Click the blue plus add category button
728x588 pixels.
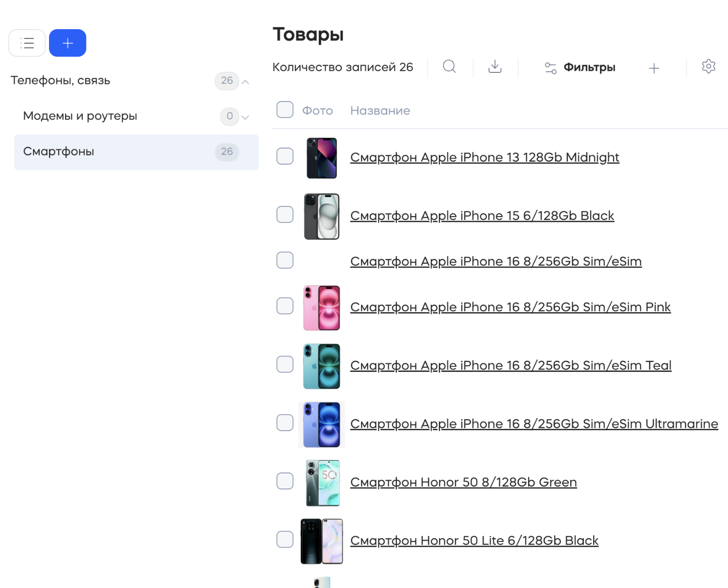pos(67,43)
